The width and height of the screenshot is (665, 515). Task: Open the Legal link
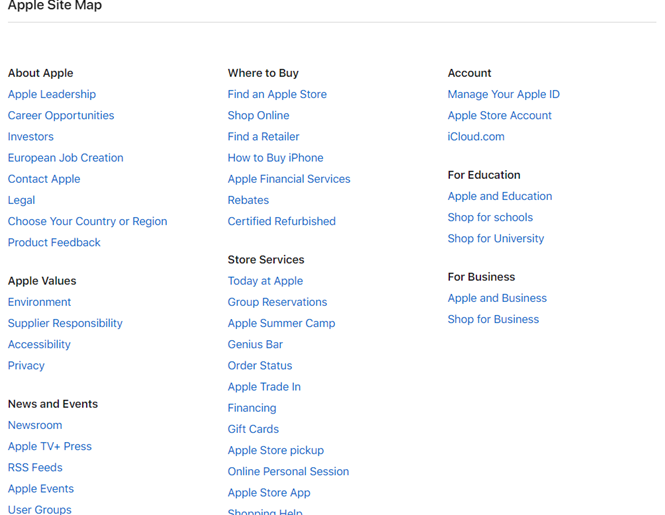[x=22, y=200]
